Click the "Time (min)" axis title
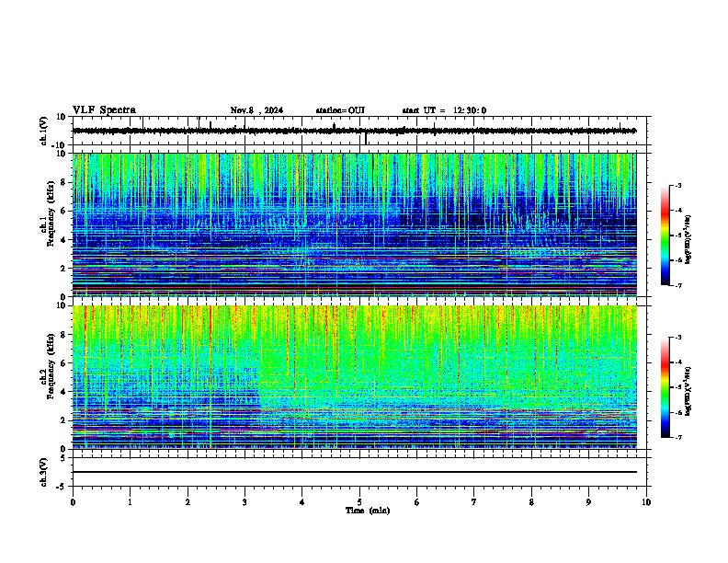This screenshot has width=728, height=563. 368,511
